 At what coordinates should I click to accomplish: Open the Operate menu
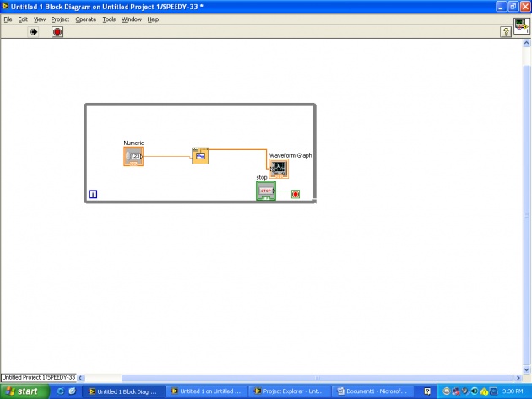(x=86, y=19)
